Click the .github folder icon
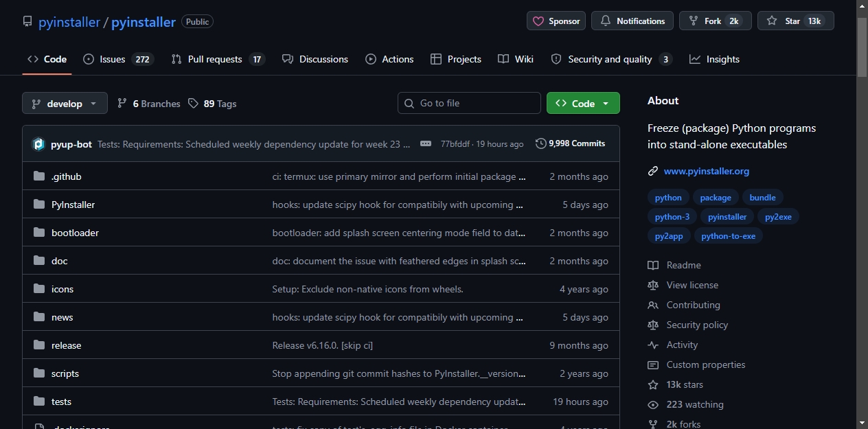The height and width of the screenshot is (429, 868). [x=39, y=176]
